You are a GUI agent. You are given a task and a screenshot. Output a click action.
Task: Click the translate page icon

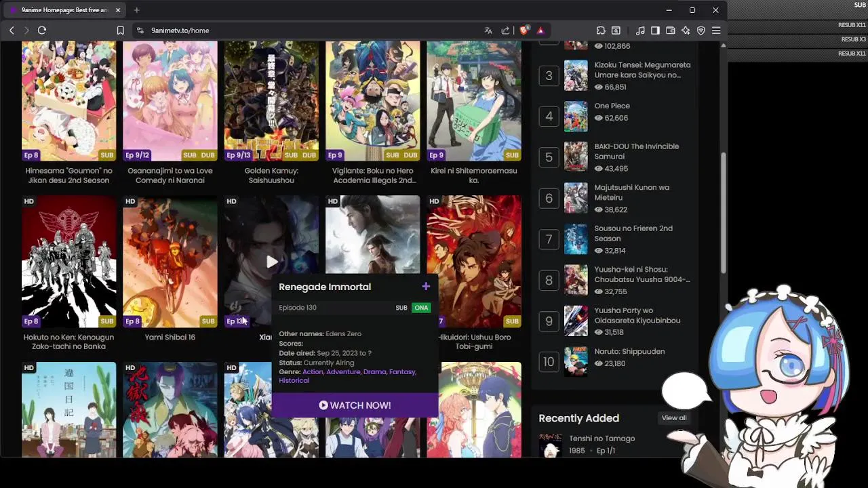(x=488, y=30)
